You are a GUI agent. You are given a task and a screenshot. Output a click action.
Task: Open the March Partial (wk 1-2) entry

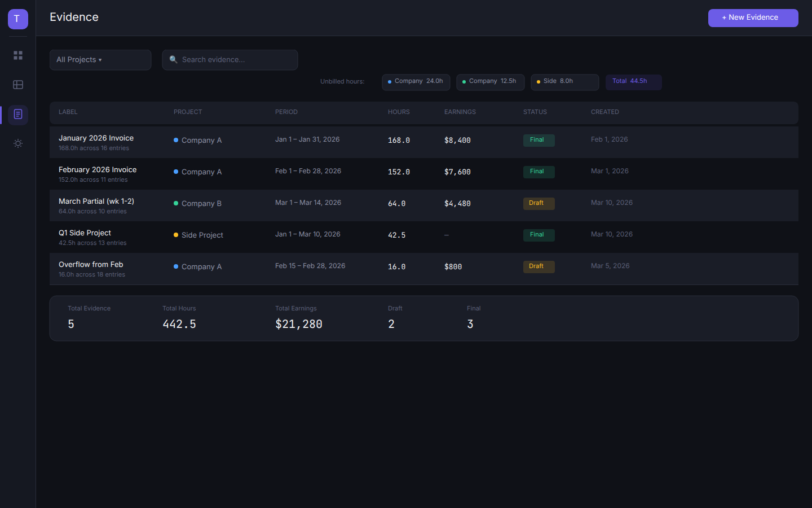point(96,202)
